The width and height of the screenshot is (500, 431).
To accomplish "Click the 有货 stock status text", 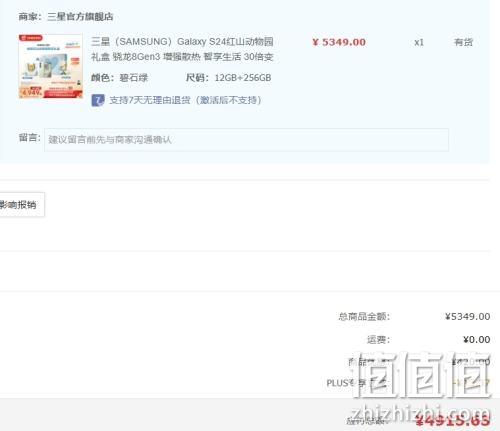I will point(463,42).
